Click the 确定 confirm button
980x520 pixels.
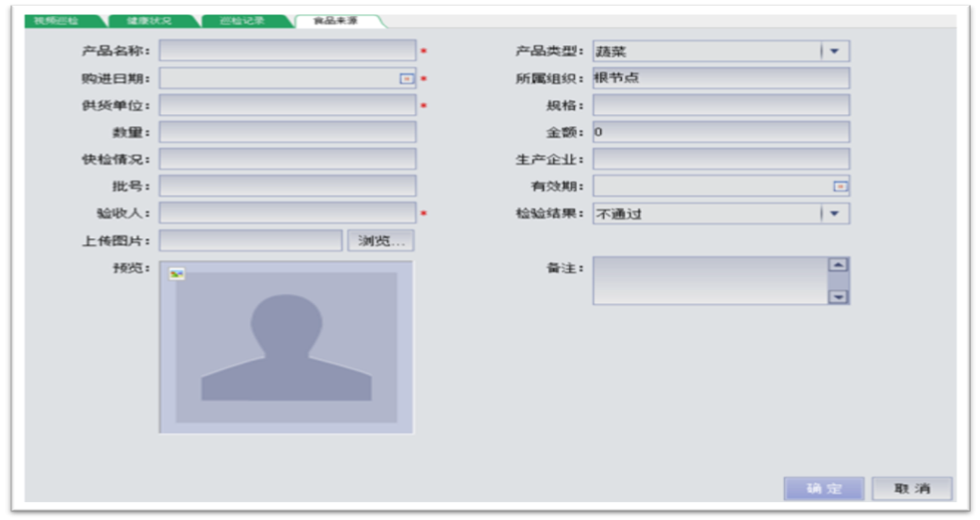click(824, 489)
